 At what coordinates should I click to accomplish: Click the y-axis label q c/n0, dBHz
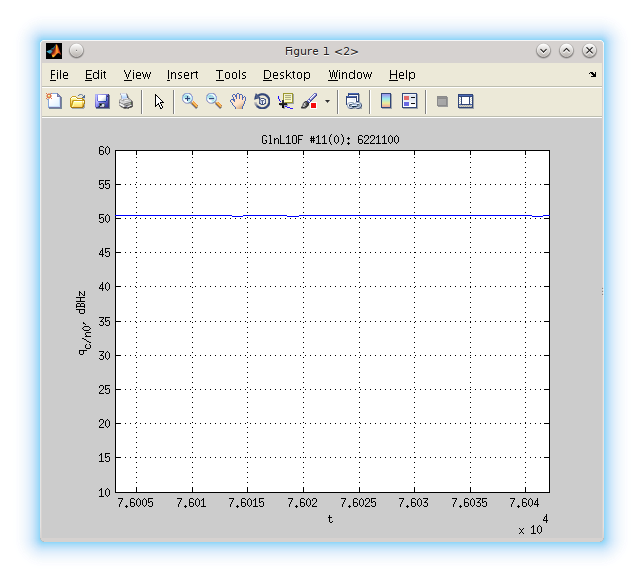83,323
